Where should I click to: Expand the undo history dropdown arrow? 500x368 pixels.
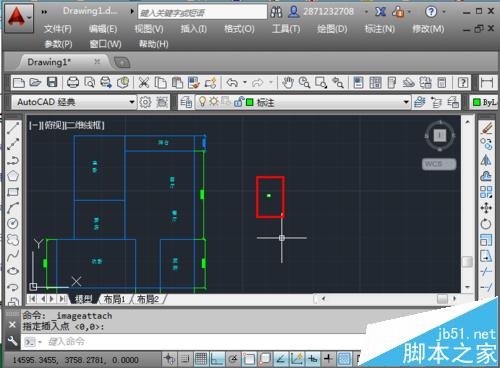245,82
